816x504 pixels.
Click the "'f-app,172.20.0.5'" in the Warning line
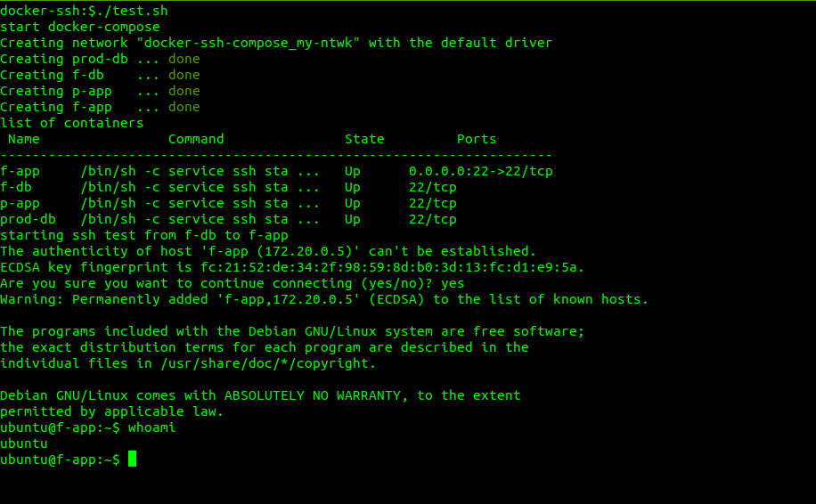289,300
